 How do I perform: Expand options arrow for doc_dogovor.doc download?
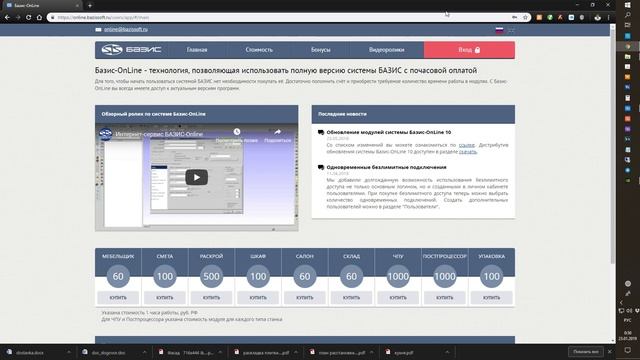coord(144,352)
